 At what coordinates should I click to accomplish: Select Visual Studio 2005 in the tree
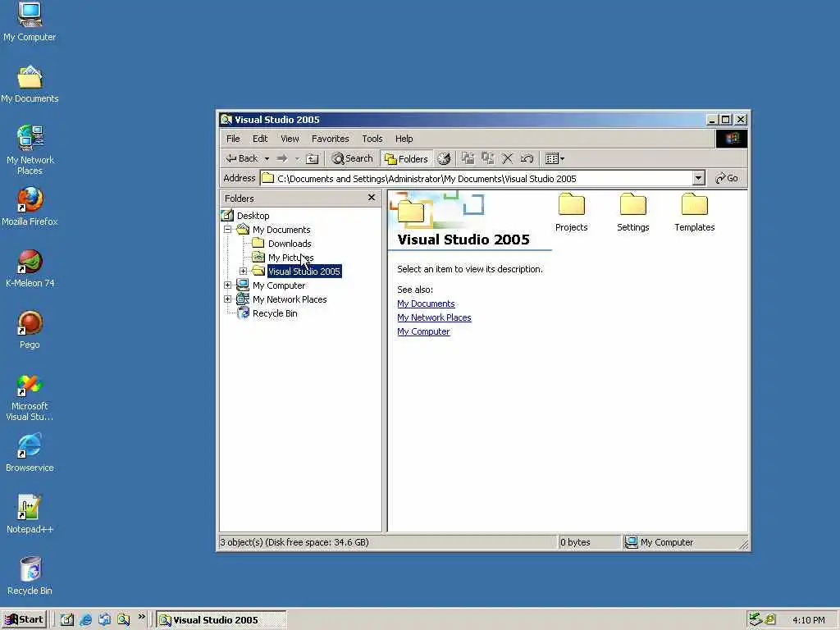304,271
